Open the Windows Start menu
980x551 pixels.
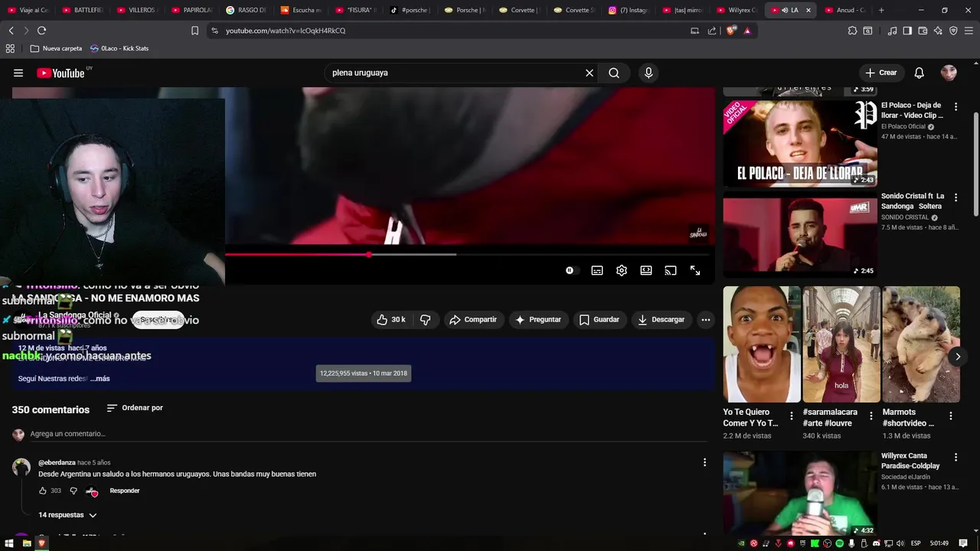(x=10, y=543)
